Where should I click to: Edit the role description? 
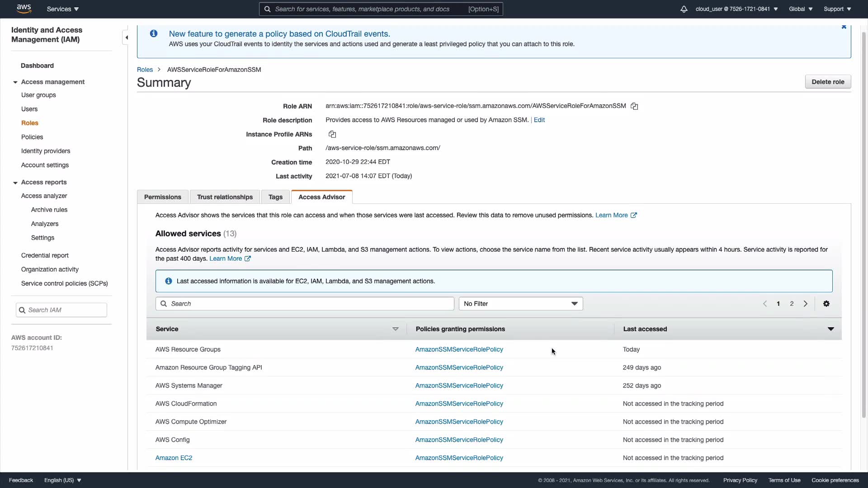pyautogui.click(x=539, y=120)
